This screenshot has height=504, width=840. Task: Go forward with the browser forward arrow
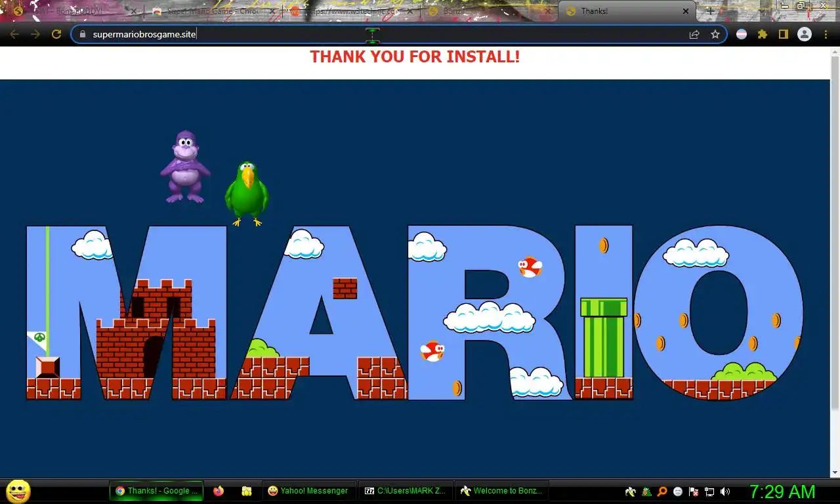35,34
